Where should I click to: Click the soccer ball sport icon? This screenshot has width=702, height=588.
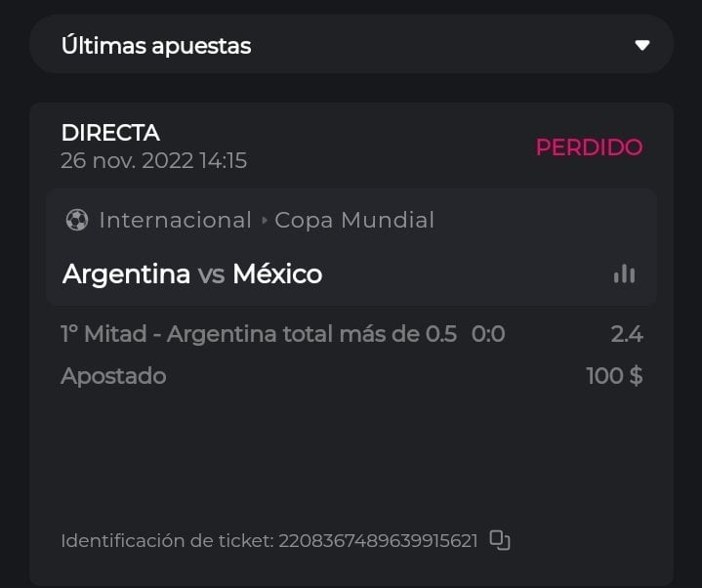(76, 220)
